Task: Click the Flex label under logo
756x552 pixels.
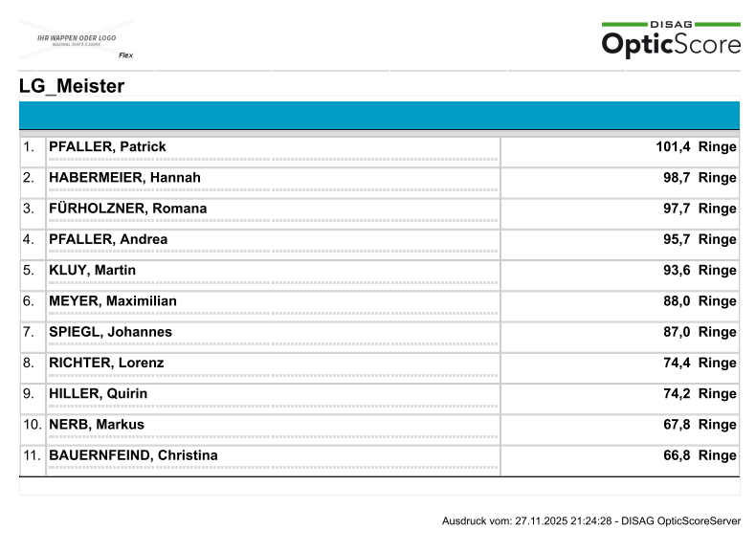Action: (x=125, y=55)
